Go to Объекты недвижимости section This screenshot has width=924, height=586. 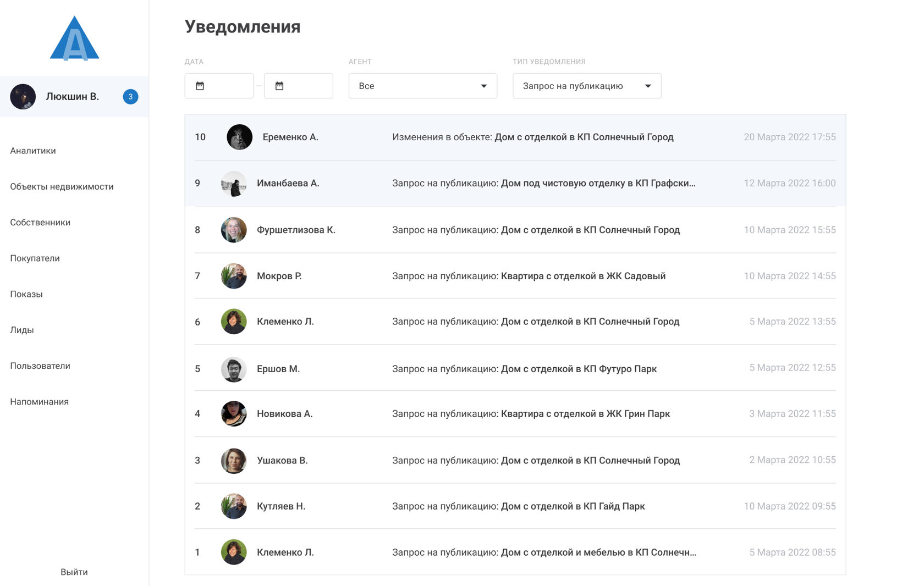click(x=62, y=186)
